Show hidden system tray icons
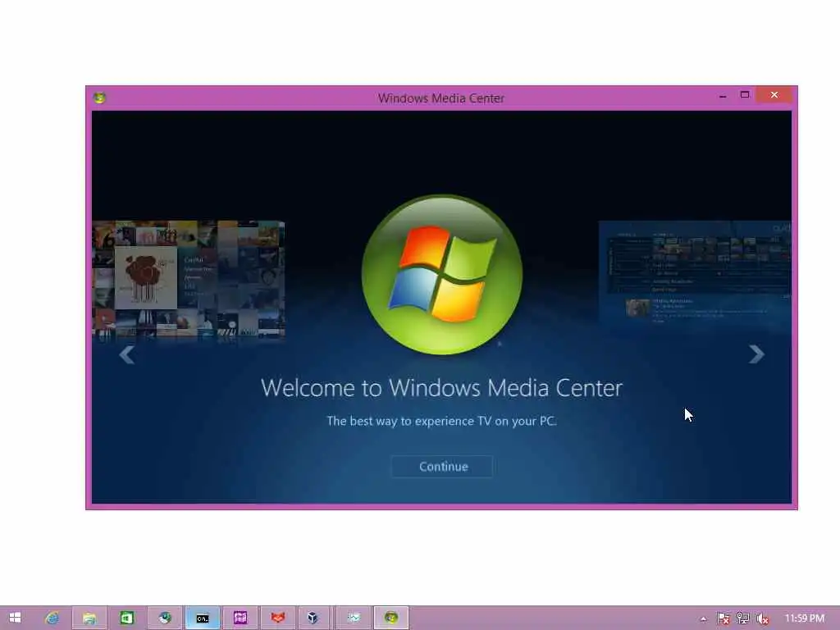Viewport: 840px width, 630px height. coord(703,619)
